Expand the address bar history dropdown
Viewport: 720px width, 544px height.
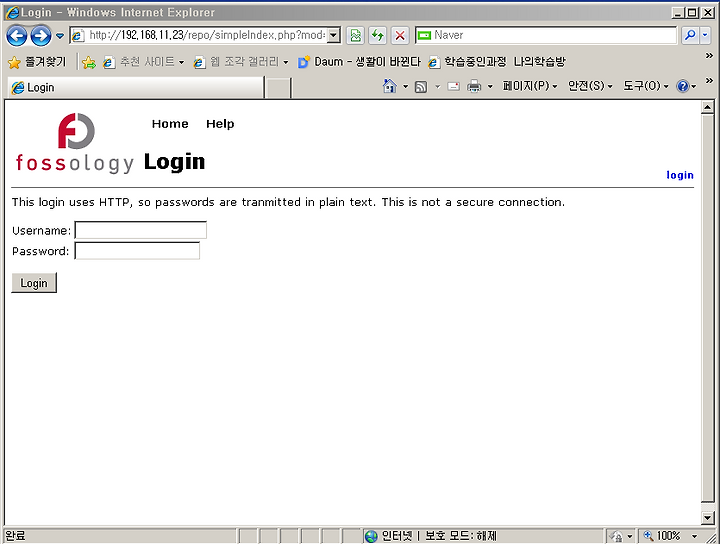point(334,35)
